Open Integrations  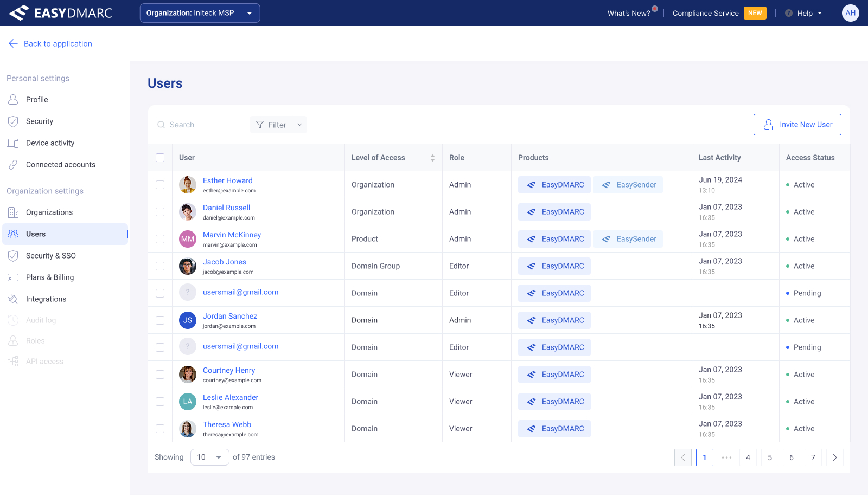click(65, 299)
